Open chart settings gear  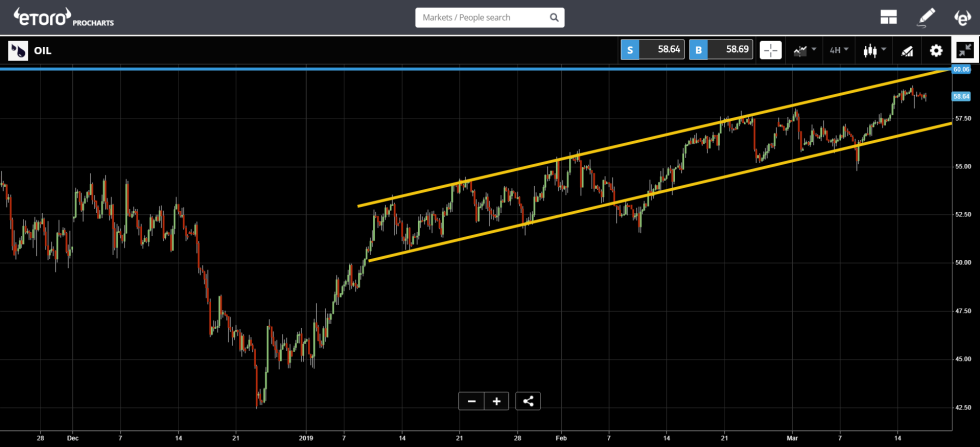(936, 50)
